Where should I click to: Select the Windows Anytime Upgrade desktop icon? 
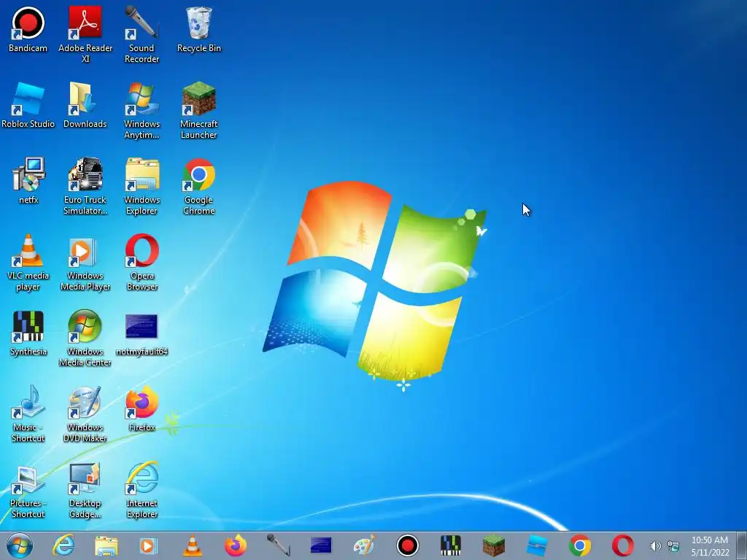pyautogui.click(x=142, y=111)
